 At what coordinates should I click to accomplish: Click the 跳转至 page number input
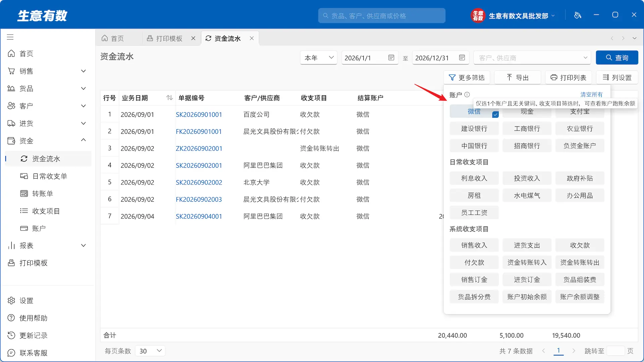(615, 351)
